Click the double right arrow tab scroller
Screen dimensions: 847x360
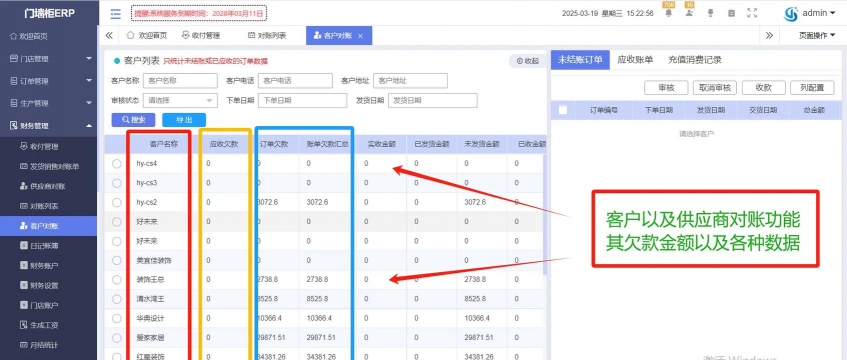(769, 36)
